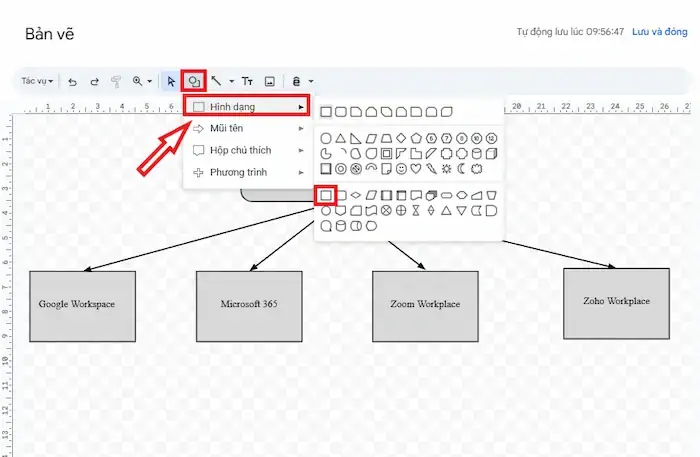Image resolution: width=700 pixels, height=457 pixels.
Task: Pick the flowchart terminator pill shape
Action: pos(446,195)
